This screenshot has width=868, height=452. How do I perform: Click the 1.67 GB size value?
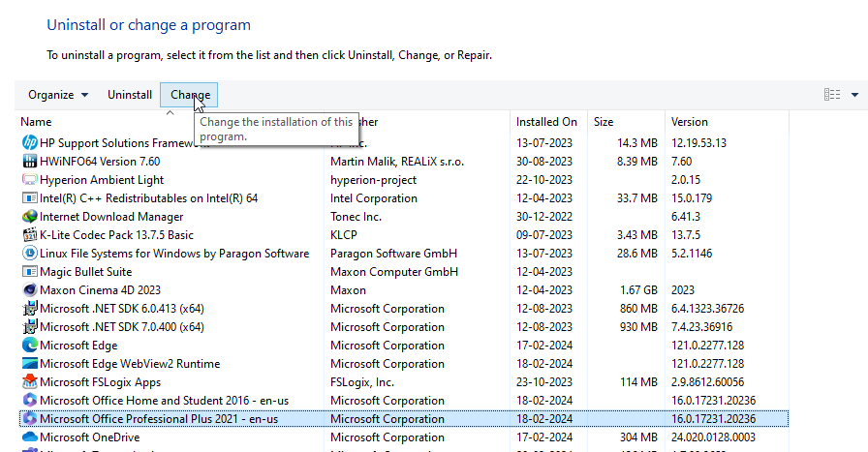point(638,290)
